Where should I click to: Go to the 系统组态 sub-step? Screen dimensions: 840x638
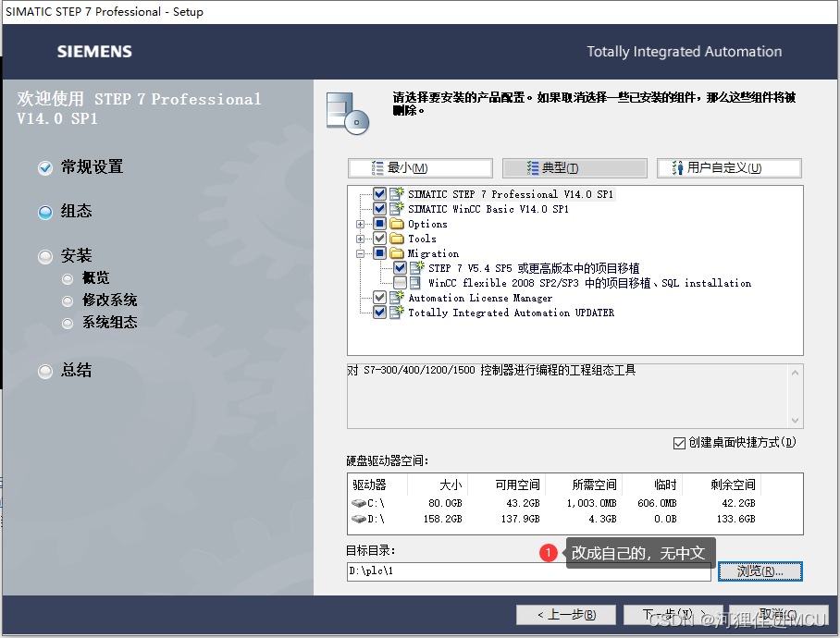(109, 322)
